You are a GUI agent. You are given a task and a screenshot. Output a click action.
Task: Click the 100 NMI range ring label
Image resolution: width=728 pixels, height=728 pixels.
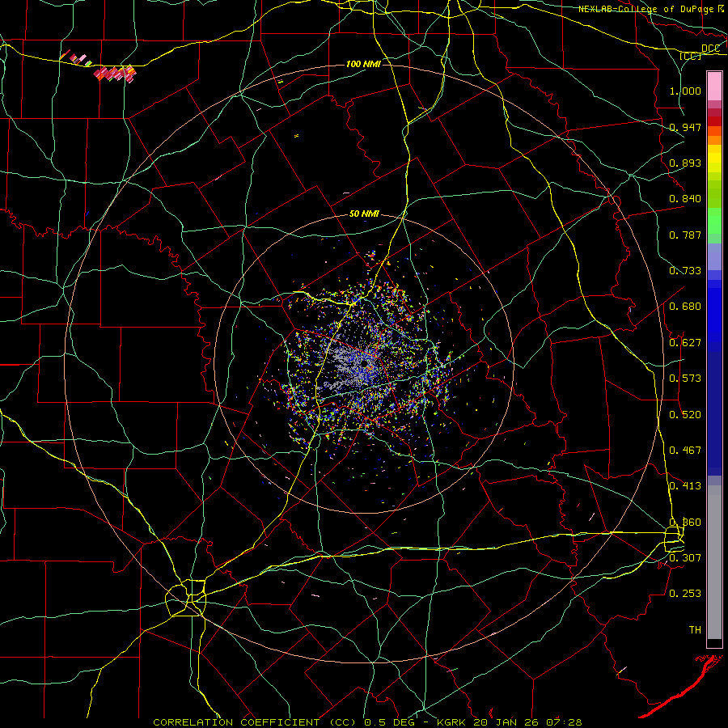tap(363, 64)
